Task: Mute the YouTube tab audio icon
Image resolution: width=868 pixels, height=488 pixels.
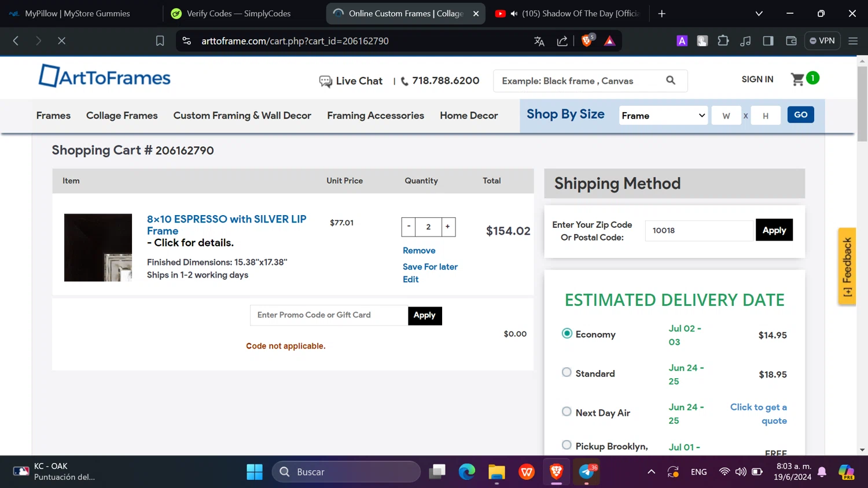Action: 514,13
